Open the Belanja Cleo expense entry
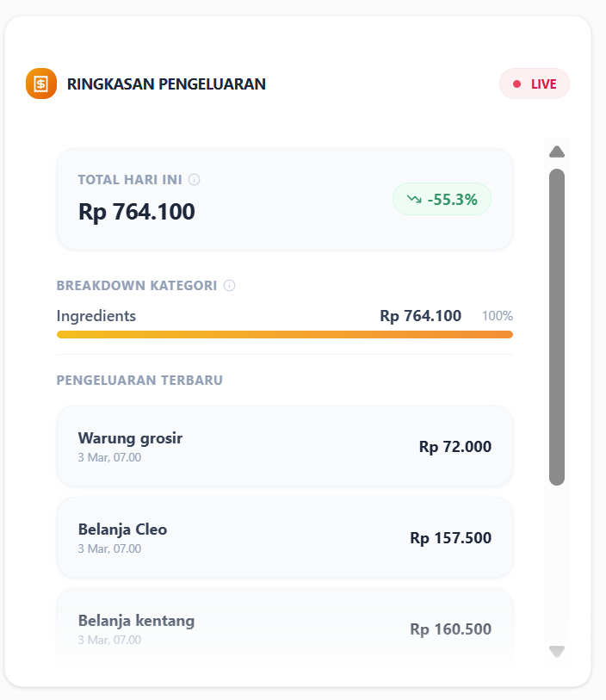This screenshot has width=606, height=700. [x=284, y=537]
